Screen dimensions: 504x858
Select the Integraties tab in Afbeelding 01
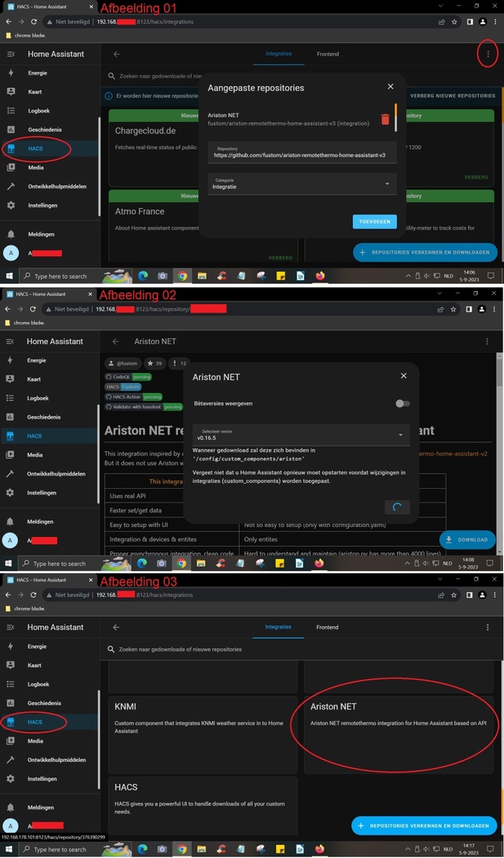[x=279, y=54]
